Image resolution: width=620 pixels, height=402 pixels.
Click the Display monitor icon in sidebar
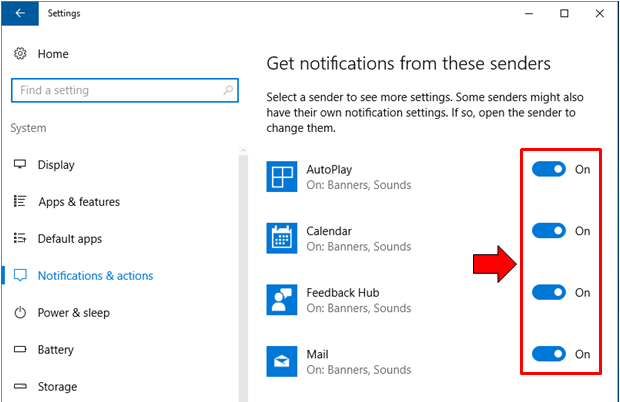(x=20, y=165)
